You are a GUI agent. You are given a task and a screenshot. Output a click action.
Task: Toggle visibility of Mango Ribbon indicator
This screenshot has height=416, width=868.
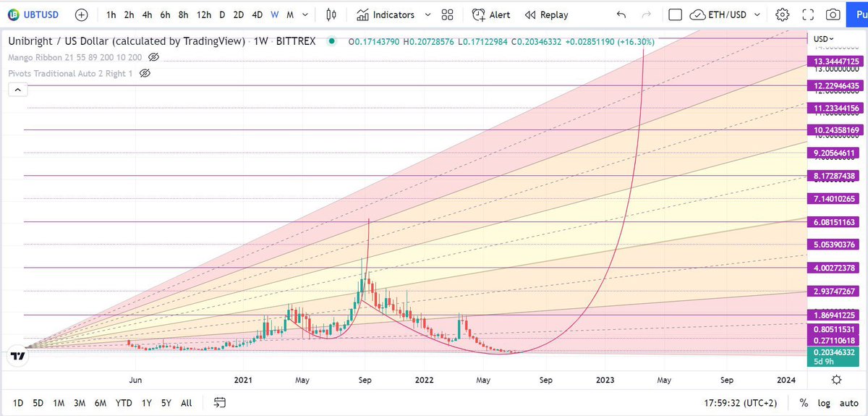153,57
